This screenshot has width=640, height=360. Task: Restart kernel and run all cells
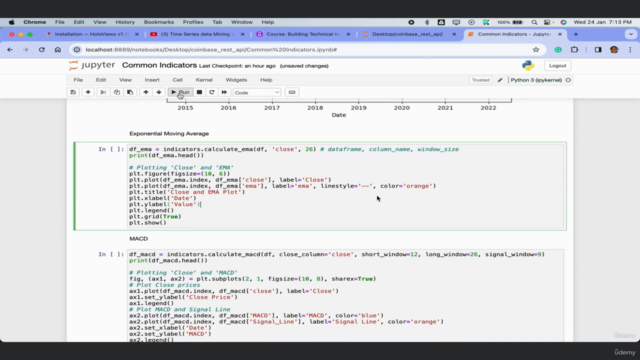coord(224,92)
